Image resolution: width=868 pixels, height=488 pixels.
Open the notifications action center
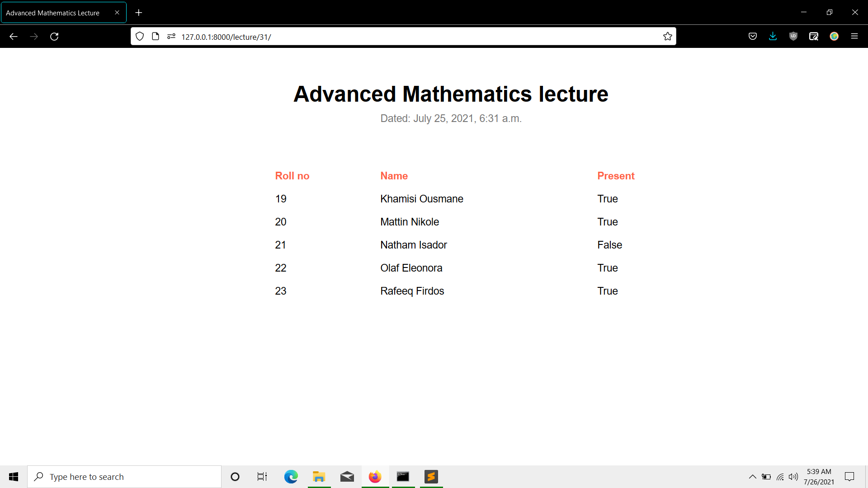(849, 477)
